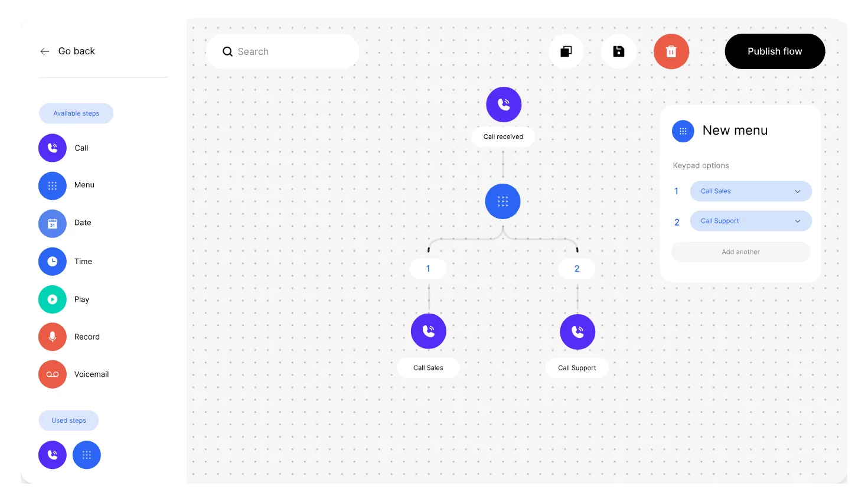Focus the Search input field

[283, 51]
